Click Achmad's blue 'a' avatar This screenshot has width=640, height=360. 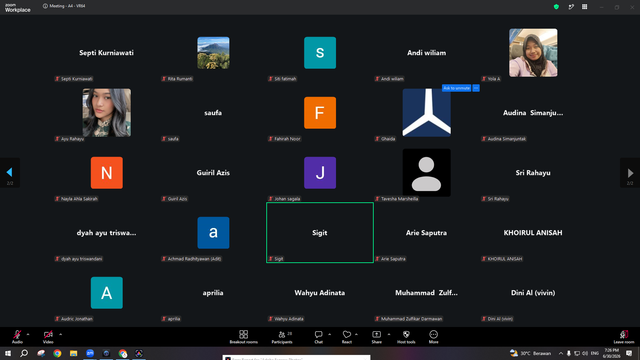[213, 233]
